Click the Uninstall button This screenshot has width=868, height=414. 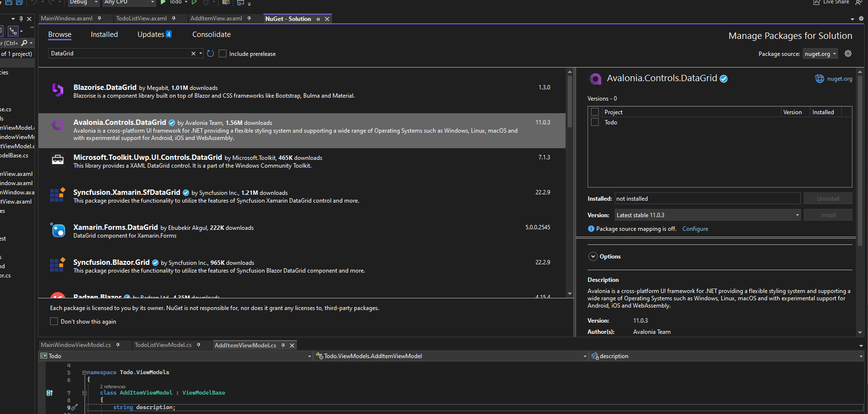click(828, 199)
